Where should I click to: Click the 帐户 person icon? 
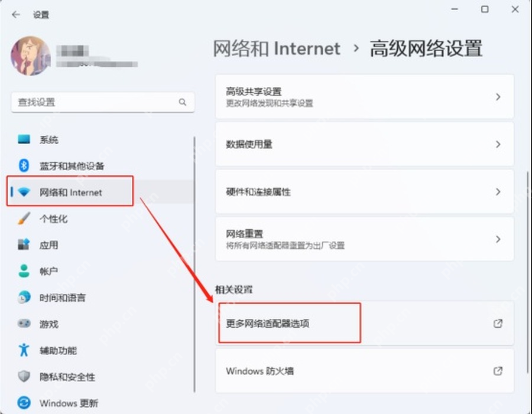(24, 271)
